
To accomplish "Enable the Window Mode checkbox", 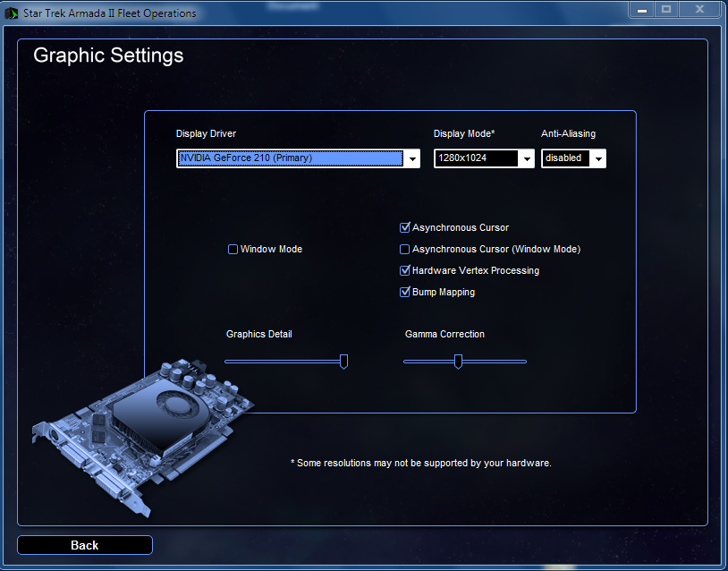I will [233, 250].
